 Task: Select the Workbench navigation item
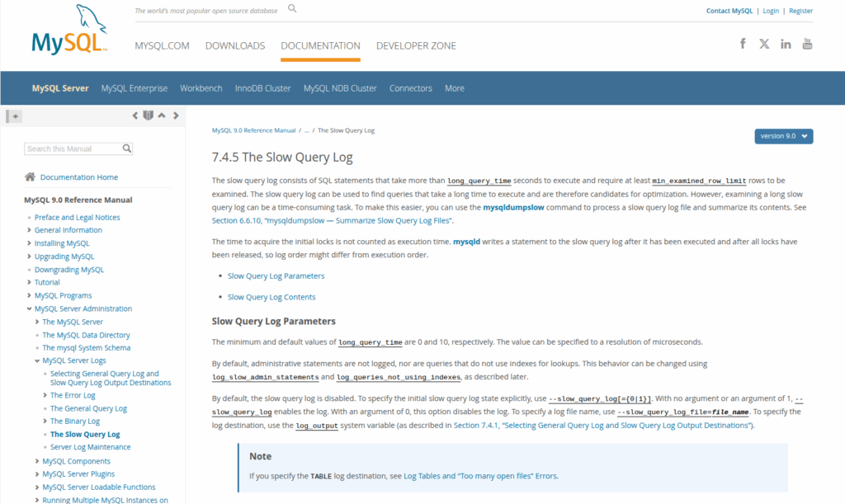click(x=201, y=87)
